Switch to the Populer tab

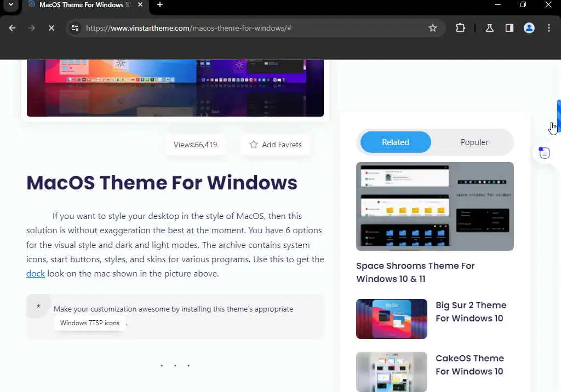click(474, 142)
